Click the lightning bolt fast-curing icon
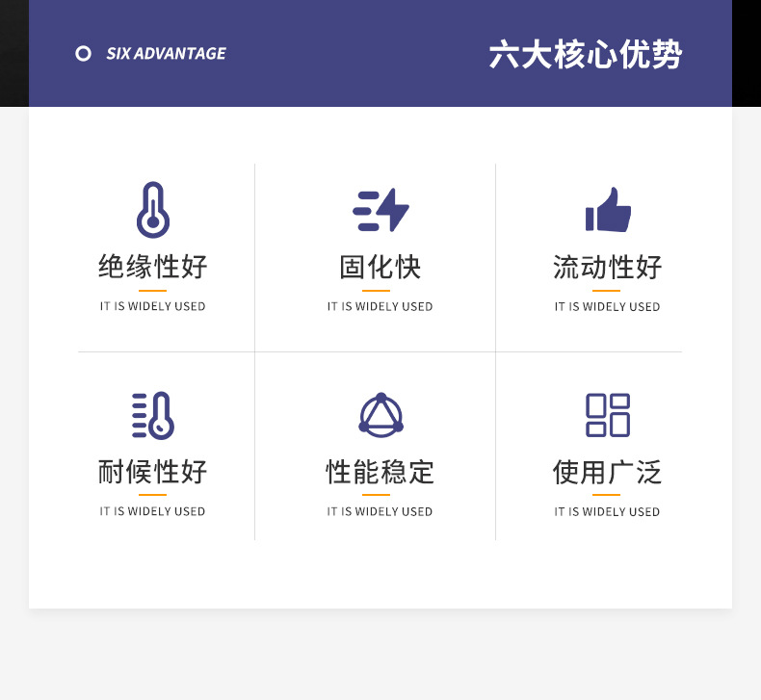 (x=380, y=210)
